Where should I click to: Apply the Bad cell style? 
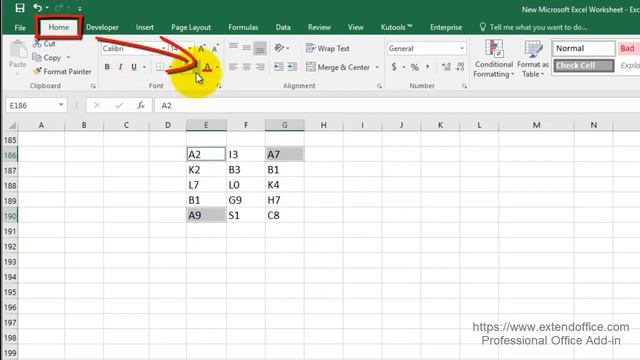[629, 48]
